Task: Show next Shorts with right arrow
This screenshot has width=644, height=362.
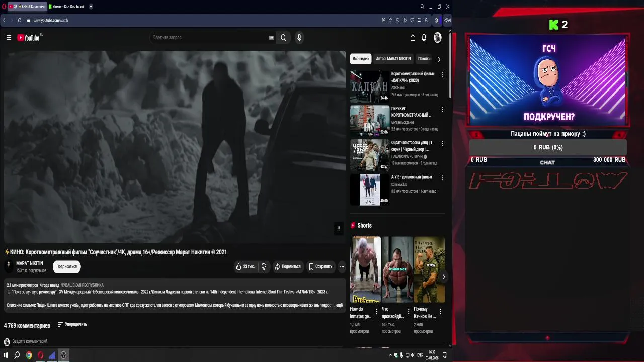Action: point(443,277)
